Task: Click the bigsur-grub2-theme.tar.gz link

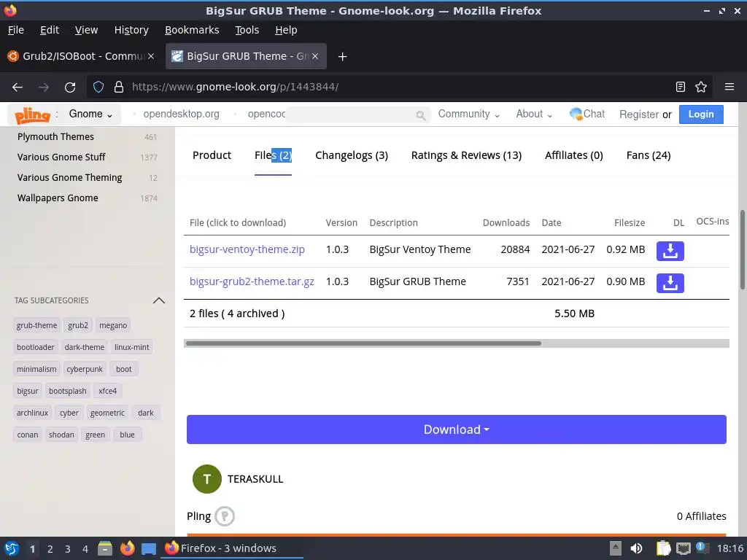Action: tap(252, 281)
